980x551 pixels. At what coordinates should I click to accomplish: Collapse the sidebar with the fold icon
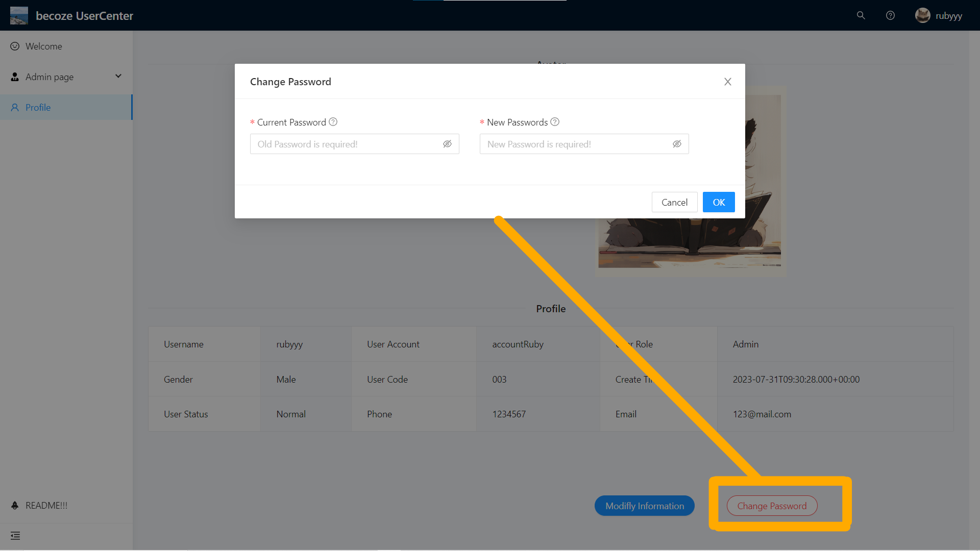pyautogui.click(x=15, y=536)
